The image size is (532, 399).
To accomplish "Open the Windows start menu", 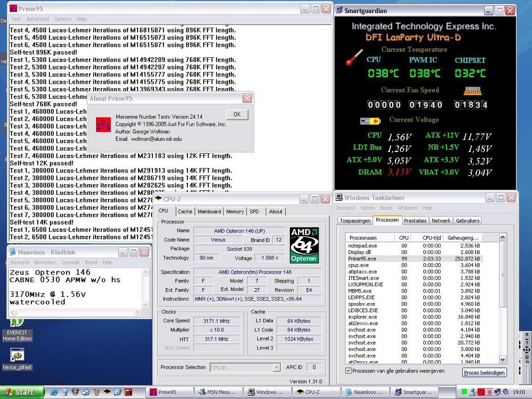I will [22, 392].
